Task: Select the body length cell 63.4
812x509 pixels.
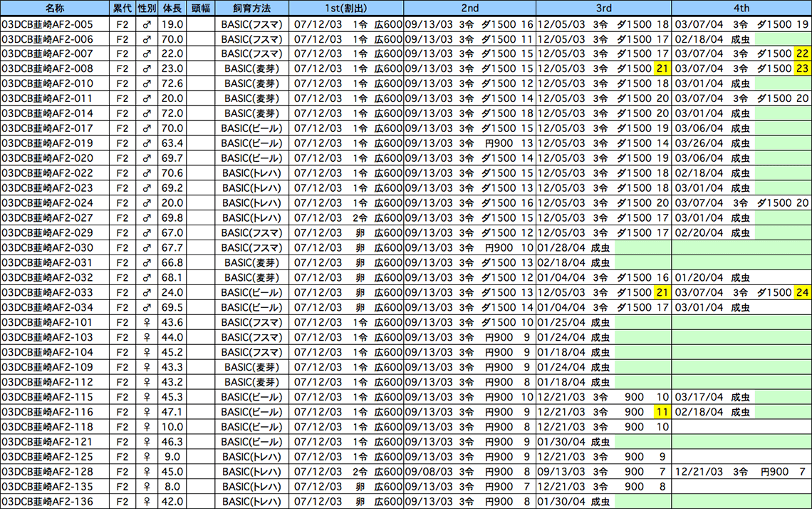Action: (x=172, y=143)
